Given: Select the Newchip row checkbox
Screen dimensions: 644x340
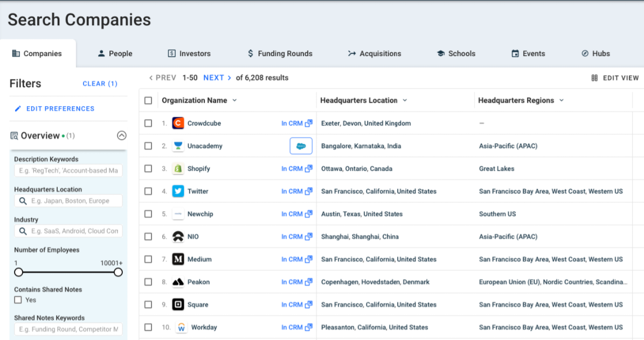Looking at the screenshot, I should click(x=148, y=214).
